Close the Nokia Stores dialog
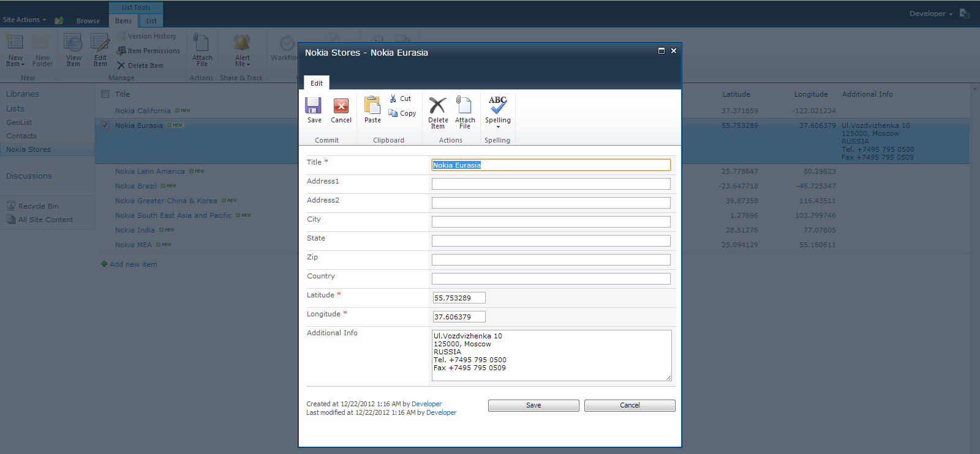980x454 pixels. tap(674, 51)
